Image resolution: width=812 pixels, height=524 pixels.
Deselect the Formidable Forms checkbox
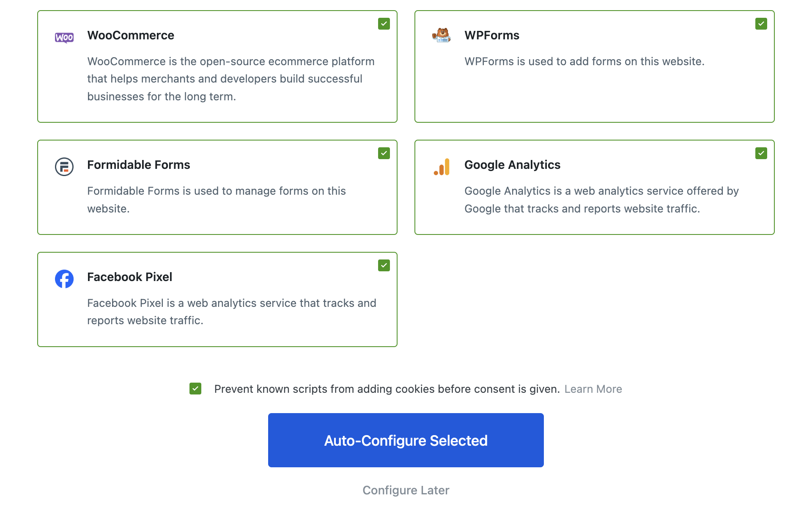click(384, 153)
